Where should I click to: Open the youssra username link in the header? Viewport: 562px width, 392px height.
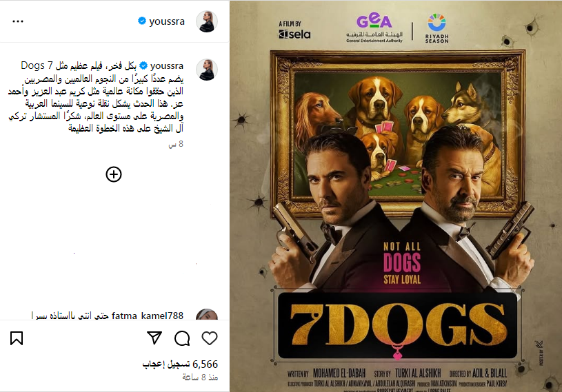click(x=167, y=21)
